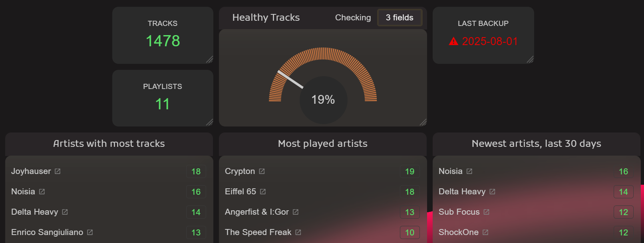Click the 2025-08-01 backup date

point(489,41)
